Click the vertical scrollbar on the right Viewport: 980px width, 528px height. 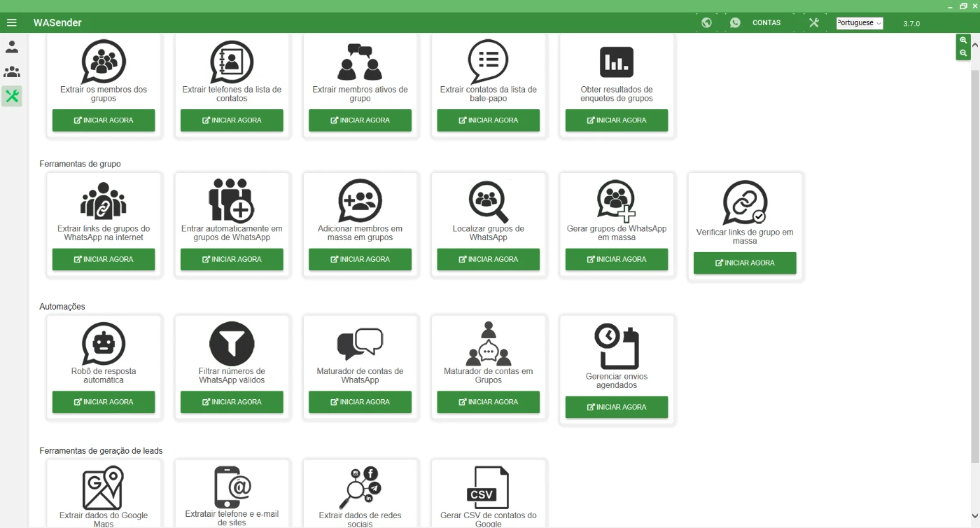(x=975, y=266)
